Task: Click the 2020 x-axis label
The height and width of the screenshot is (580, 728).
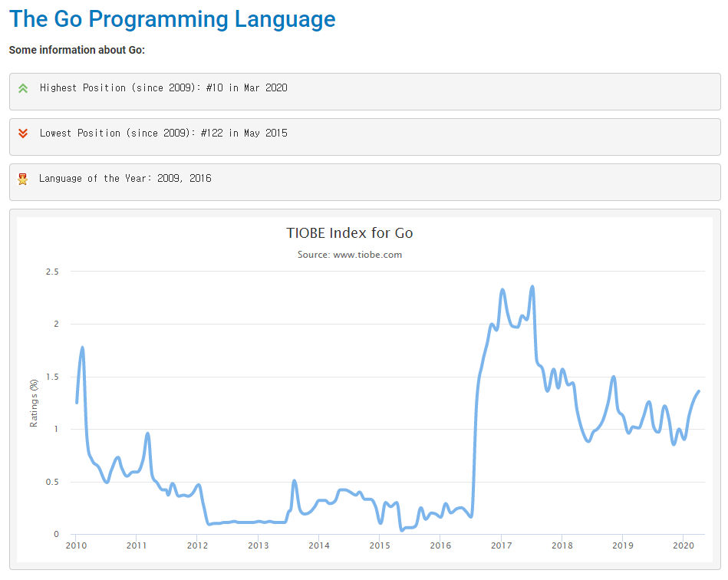Action: (x=684, y=545)
